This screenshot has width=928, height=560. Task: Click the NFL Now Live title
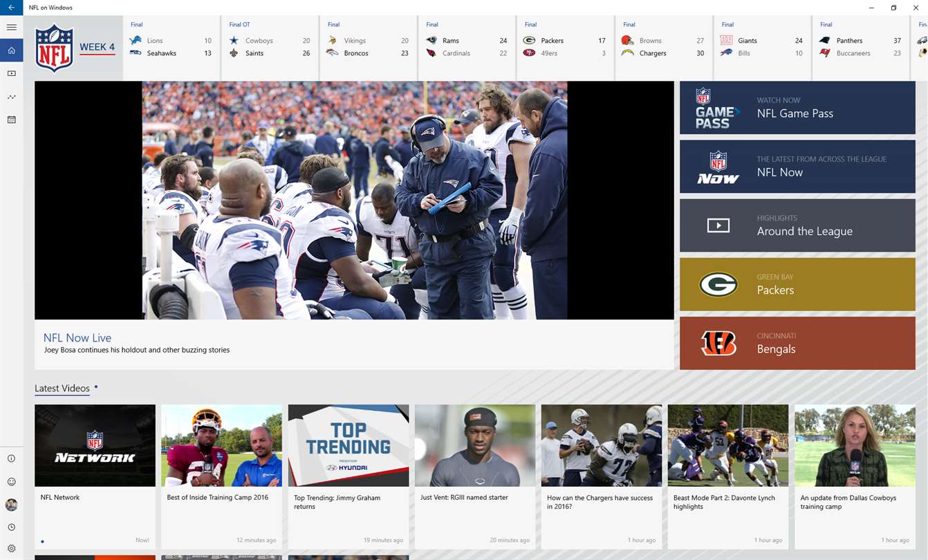pyautogui.click(x=77, y=338)
